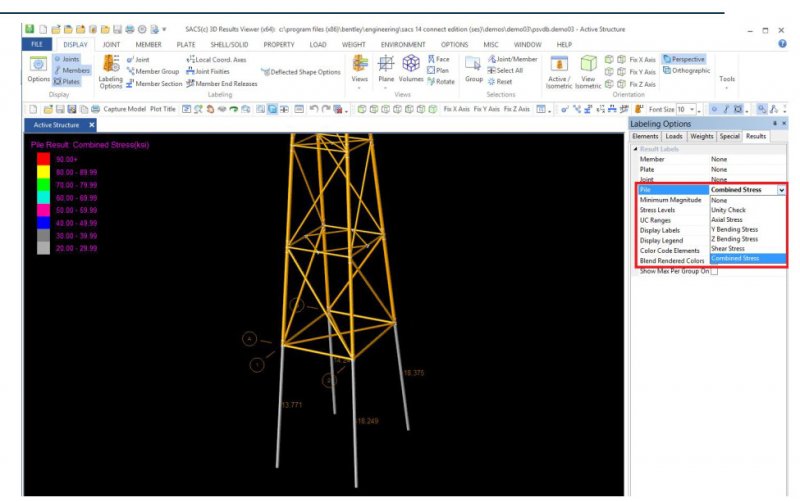Click the undo arrow in secondary toolbar
The width and height of the screenshot is (800, 502).
point(314,109)
